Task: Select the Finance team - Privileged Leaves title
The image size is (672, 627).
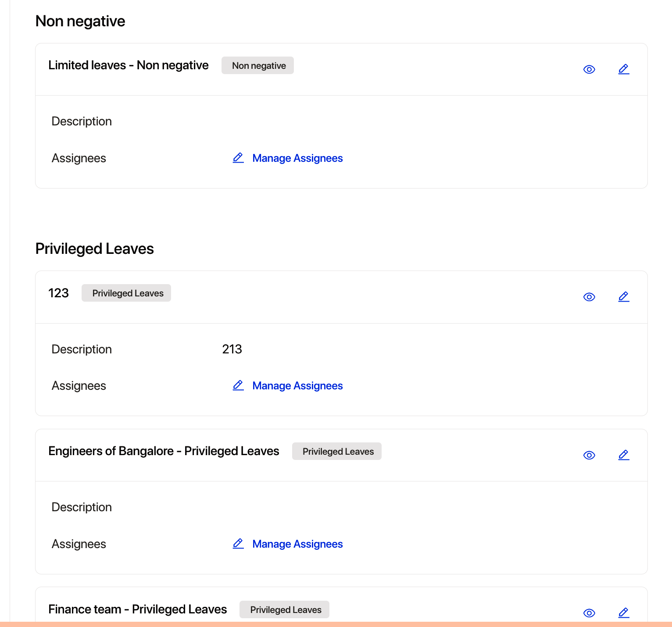Action: click(x=138, y=609)
